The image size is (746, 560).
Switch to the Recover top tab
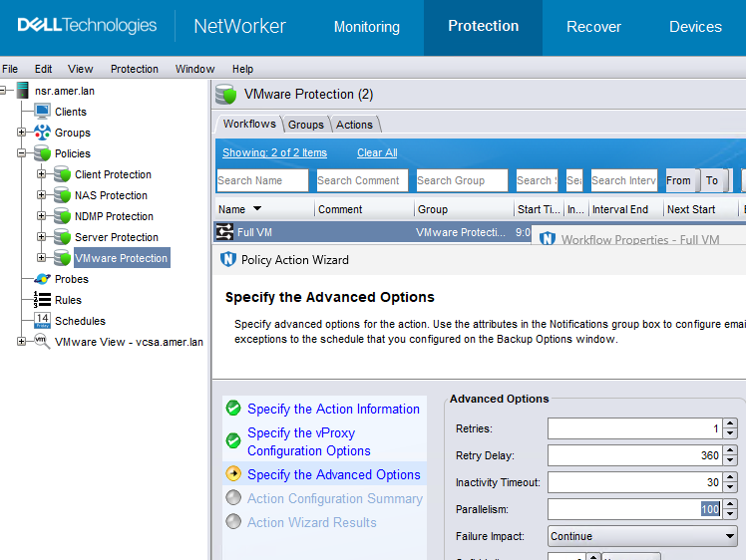point(593,27)
